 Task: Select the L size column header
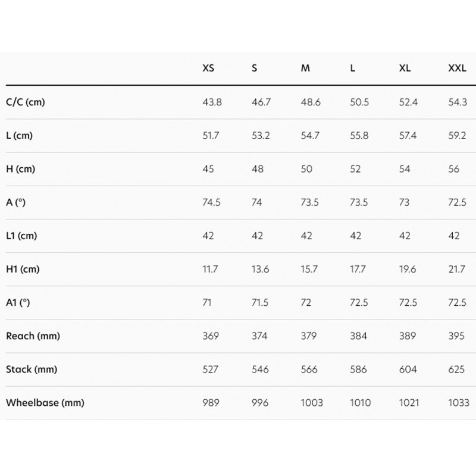[353, 68]
